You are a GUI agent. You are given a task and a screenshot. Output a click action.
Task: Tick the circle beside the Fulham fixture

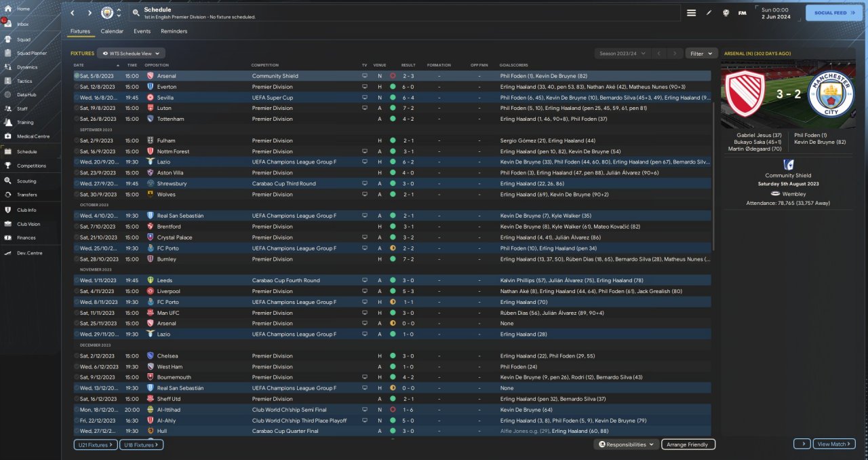pyautogui.click(x=77, y=140)
